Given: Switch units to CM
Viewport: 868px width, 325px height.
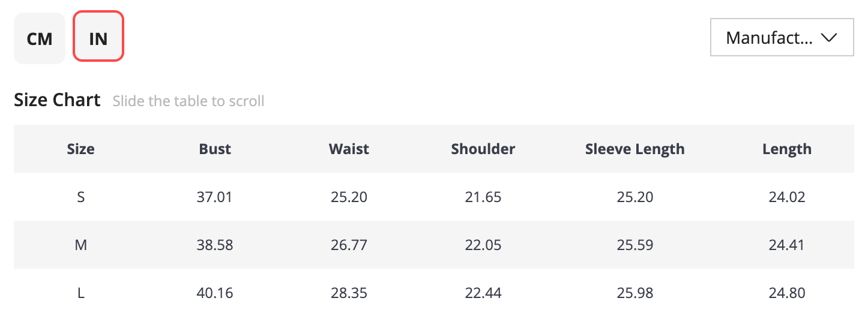Looking at the screenshot, I should tap(40, 38).
